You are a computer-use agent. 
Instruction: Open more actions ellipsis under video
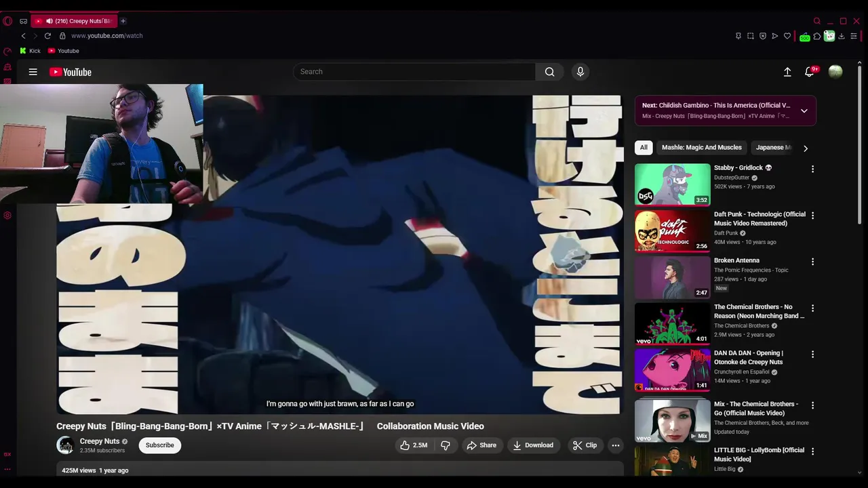point(616,445)
